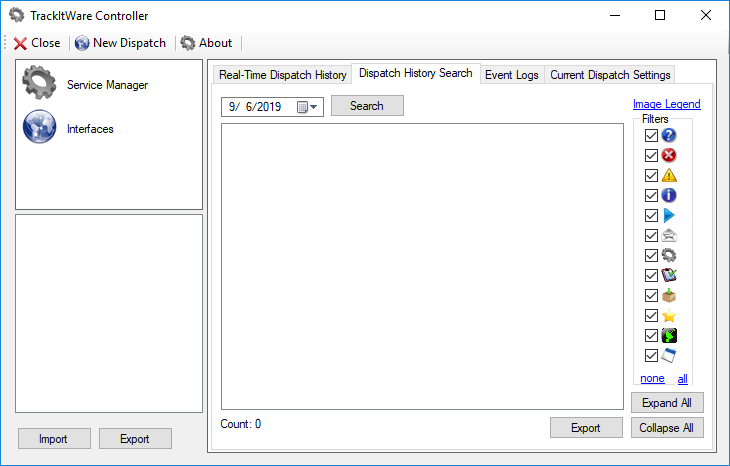Viewport: 730px width, 466px height.
Task: Open the date picker calendar dropdown
Action: (307, 107)
